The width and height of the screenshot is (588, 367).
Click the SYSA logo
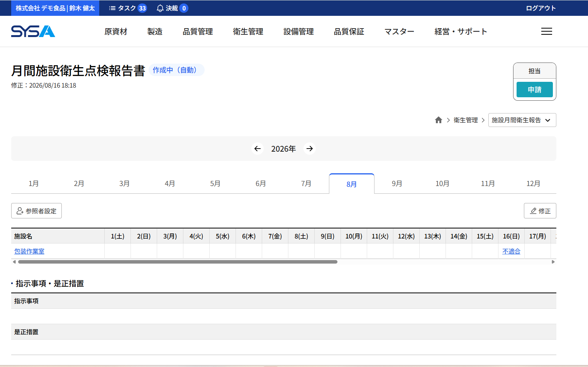[x=33, y=31]
